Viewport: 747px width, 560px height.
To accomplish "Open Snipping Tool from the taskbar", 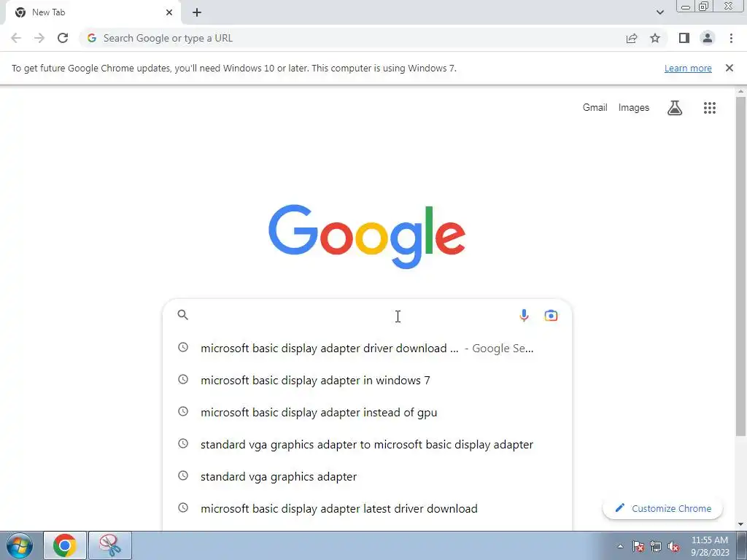I will 110,545.
